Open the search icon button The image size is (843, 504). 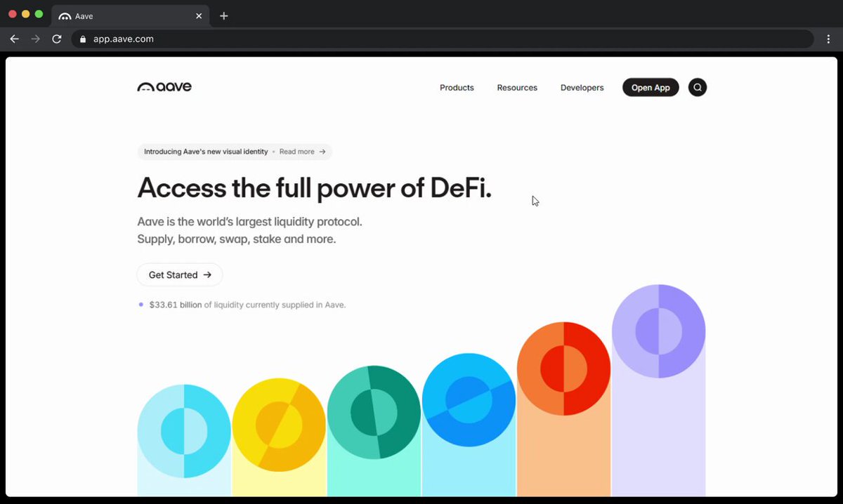(698, 87)
